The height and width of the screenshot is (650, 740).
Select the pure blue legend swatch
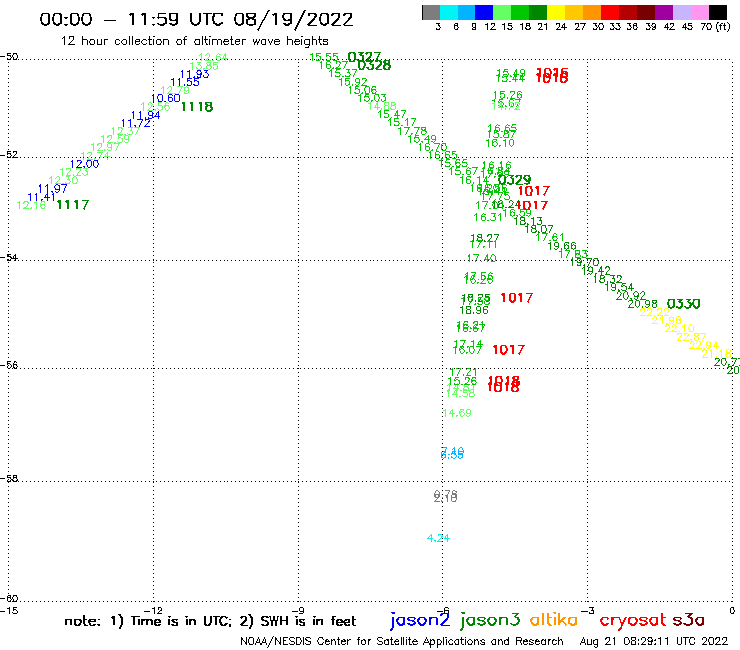click(485, 12)
